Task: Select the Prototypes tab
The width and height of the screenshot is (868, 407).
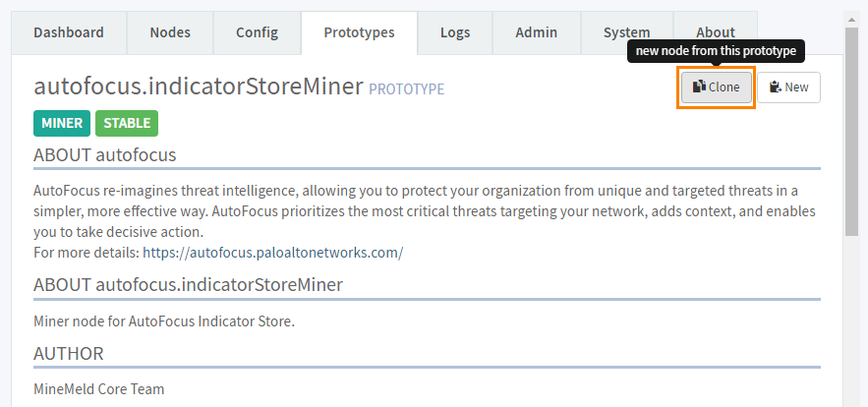Action: coord(359,32)
